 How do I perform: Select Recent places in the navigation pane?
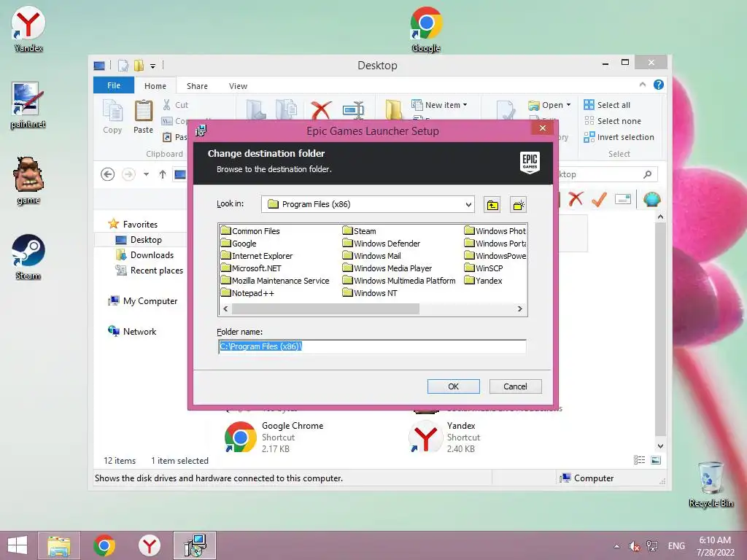(x=149, y=270)
